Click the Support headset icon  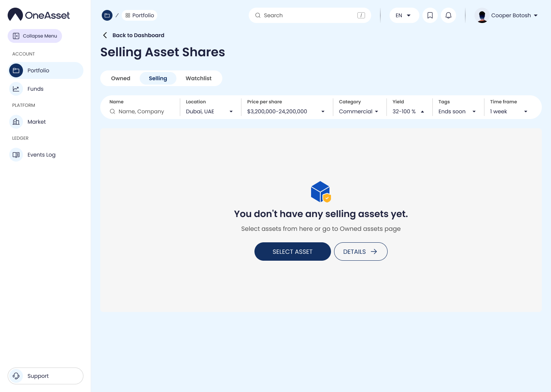coord(16,376)
